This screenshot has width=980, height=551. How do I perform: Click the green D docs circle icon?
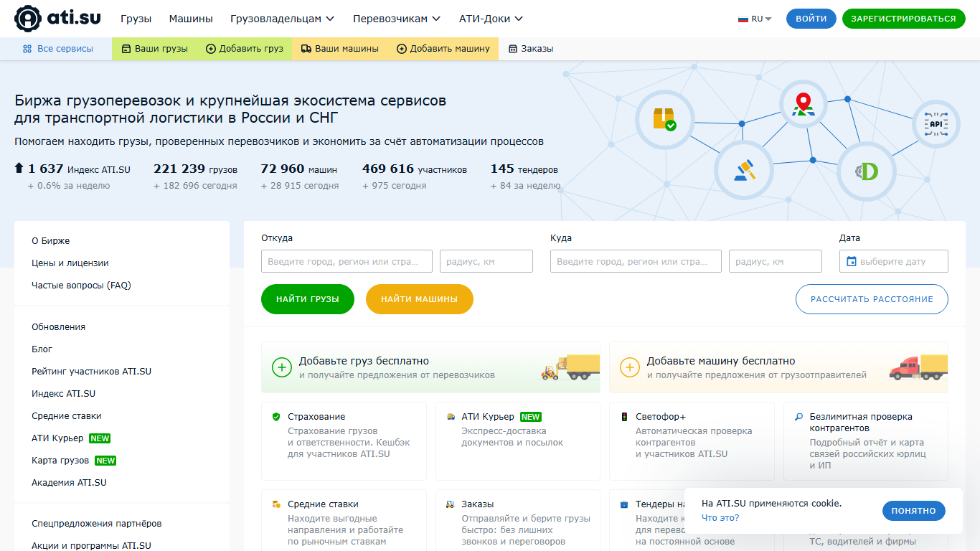click(867, 171)
